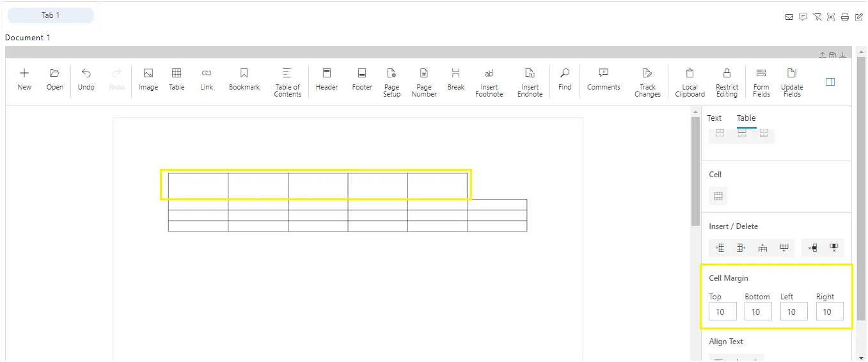Click the crossed-out funnel icon

coord(817,17)
